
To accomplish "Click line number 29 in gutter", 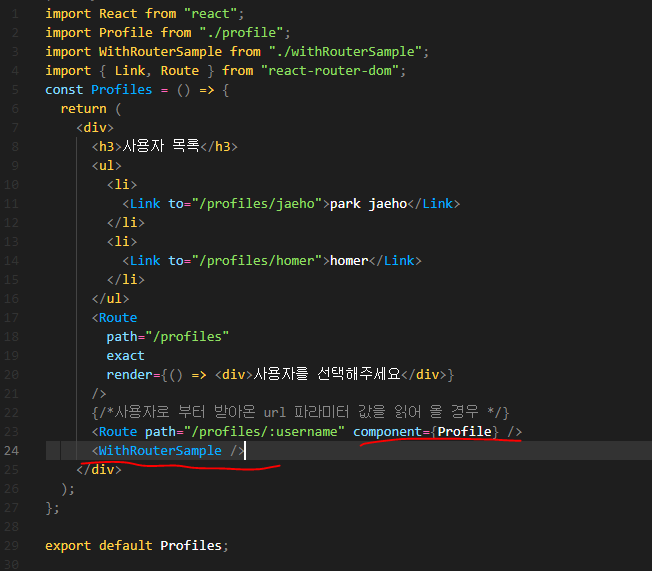I will pos(11,546).
